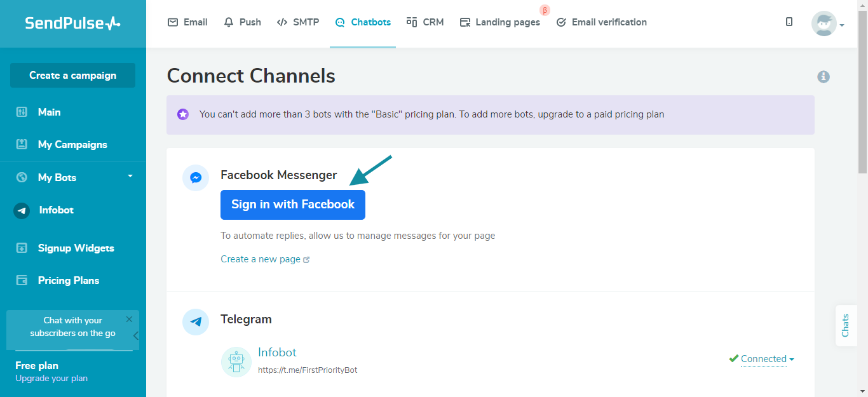Open the Landing pages beta section

coord(500,22)
